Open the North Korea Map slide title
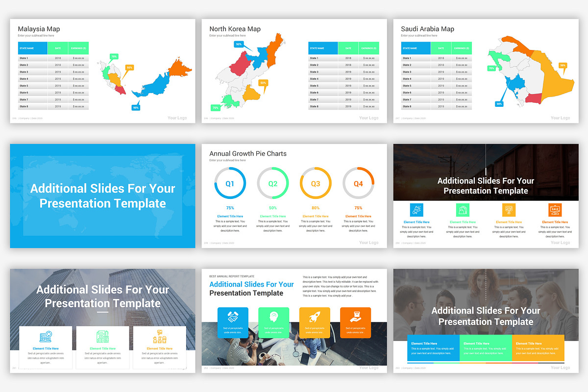 tap(235, 29)
